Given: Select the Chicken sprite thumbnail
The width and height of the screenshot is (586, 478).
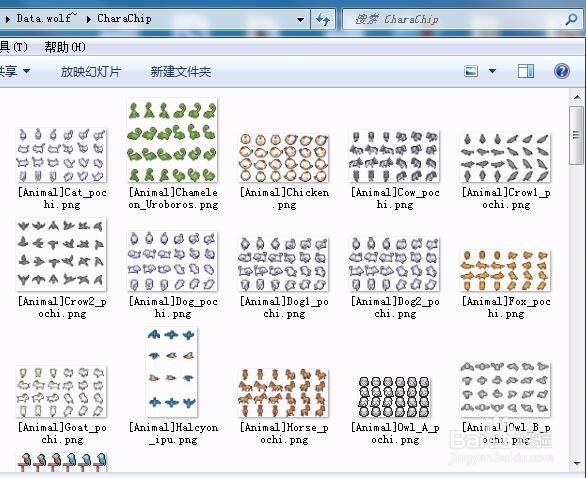Looking at the screenshot, I should coord(284,158).
